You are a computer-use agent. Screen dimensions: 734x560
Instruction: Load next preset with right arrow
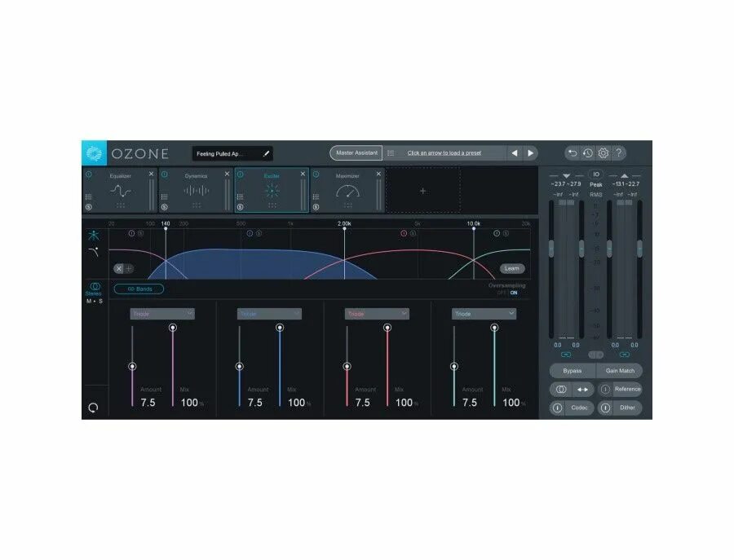(x=530, y=153)
